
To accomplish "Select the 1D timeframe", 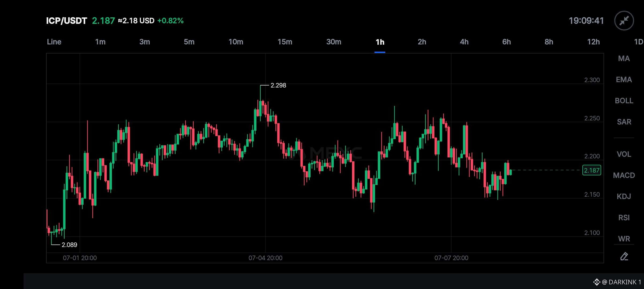I will pos(639,42).
